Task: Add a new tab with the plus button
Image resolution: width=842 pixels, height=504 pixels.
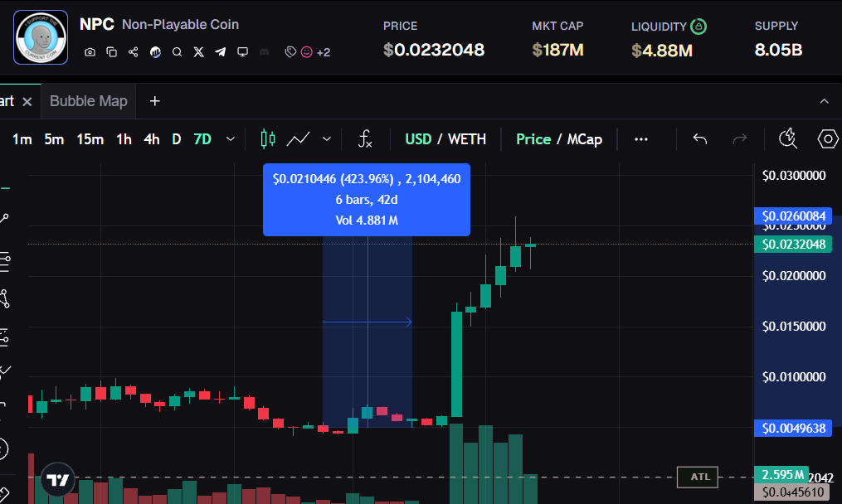Action: pyautogui.click(x=154, y=101)
